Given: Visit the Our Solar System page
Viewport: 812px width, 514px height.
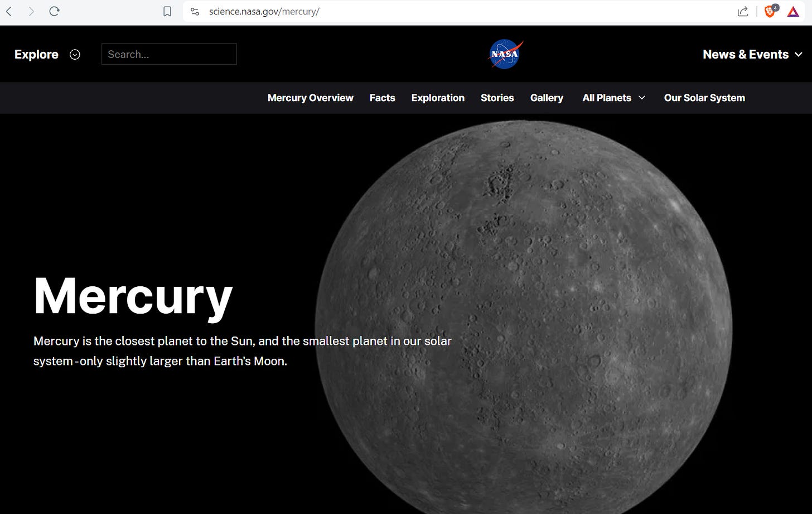Looking at the screenshot, I should (704, 98).
